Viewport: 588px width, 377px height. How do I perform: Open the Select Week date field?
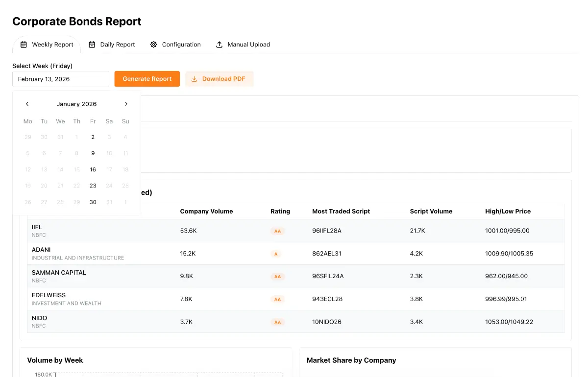click(61, 79)
